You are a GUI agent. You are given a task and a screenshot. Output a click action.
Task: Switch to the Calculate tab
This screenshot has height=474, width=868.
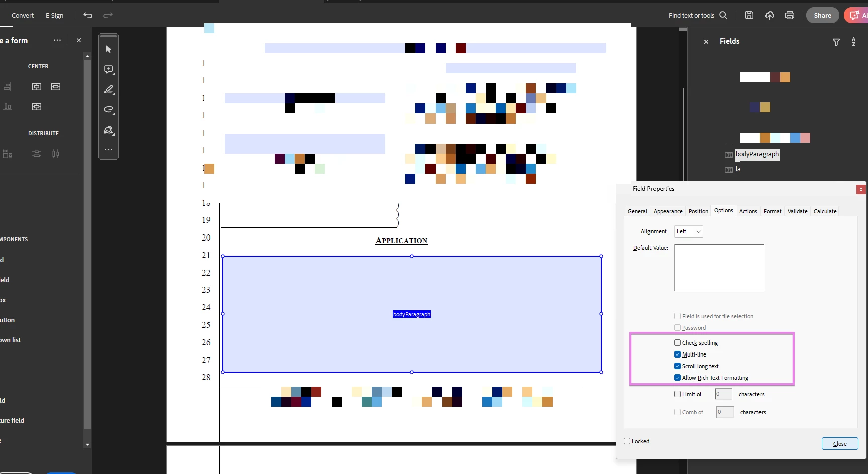(825, 211)
